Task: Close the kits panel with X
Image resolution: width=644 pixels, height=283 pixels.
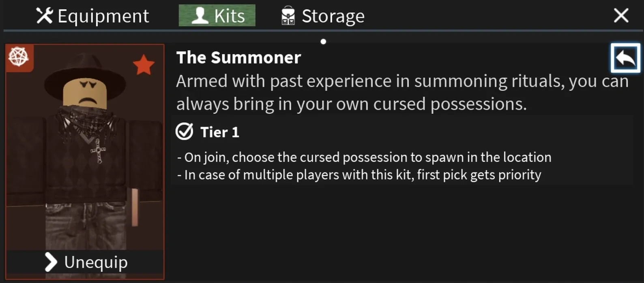Action: 621,16
